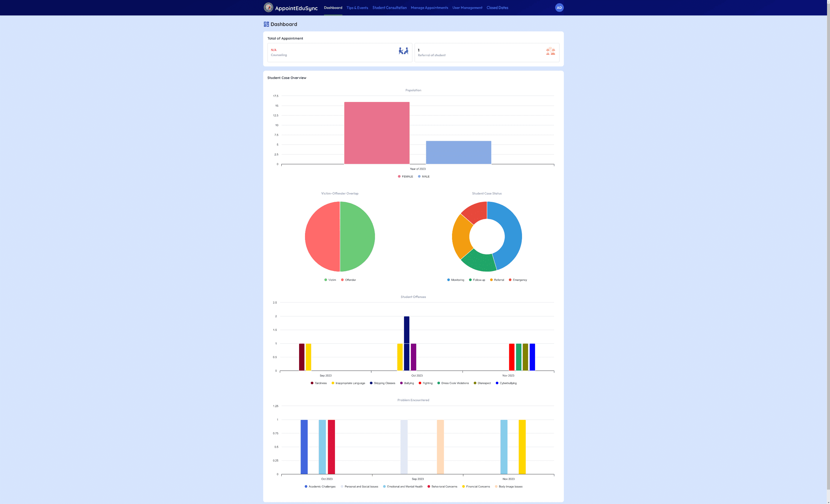Toggle Cyberbullying legend item
This screenshot has width=830, height=504.
coord(506,383)
